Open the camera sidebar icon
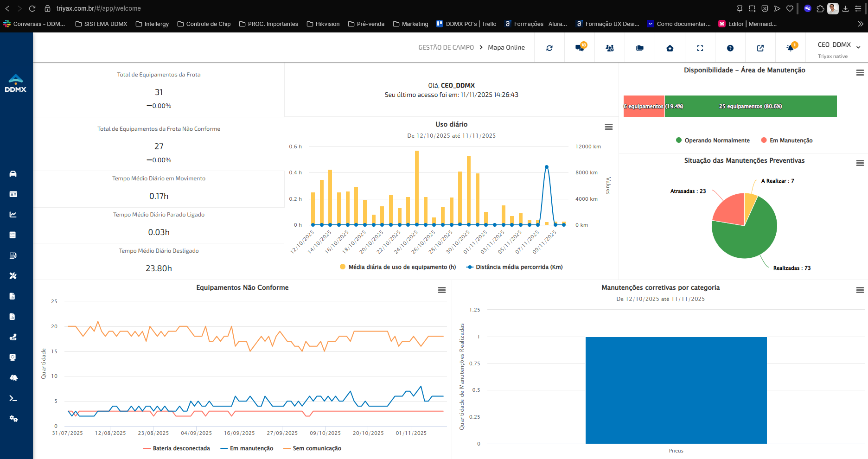The height and width of the screenshot is (459, 868). point(13,357)
